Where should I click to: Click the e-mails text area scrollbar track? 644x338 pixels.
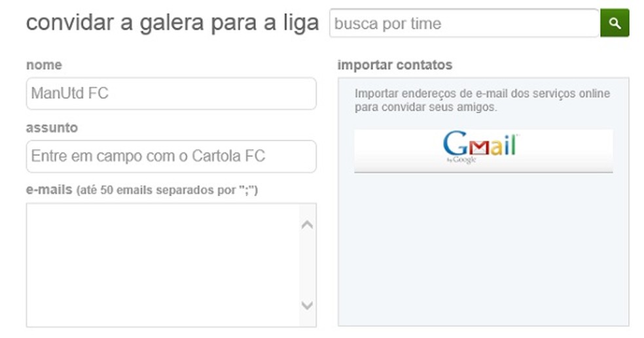307,265
